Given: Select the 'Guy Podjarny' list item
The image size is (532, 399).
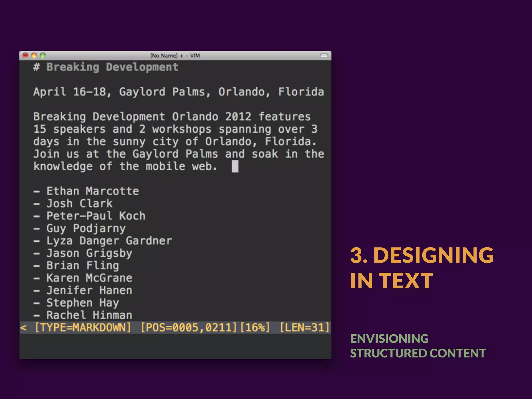Looking at the screenshot, I should pyautogui.click(x=79, y=229).
